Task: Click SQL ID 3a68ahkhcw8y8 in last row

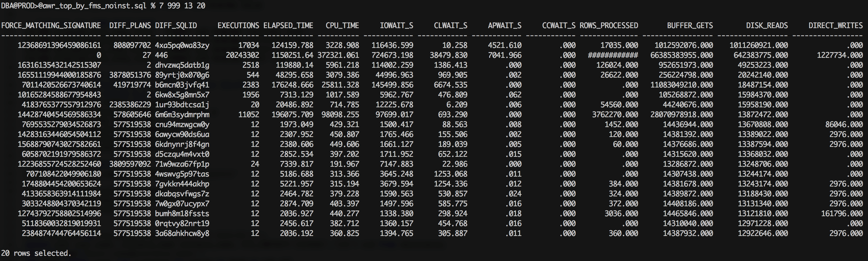Action: [x=182, y=233]
